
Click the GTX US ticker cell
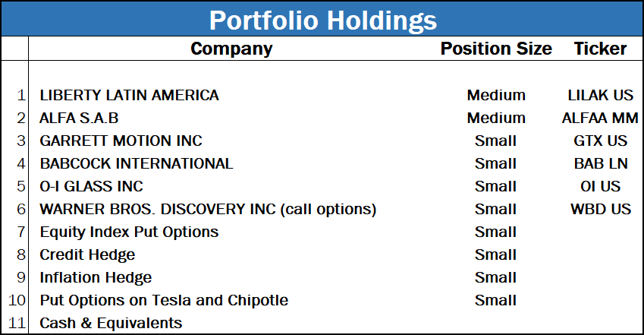click(600, 141)
